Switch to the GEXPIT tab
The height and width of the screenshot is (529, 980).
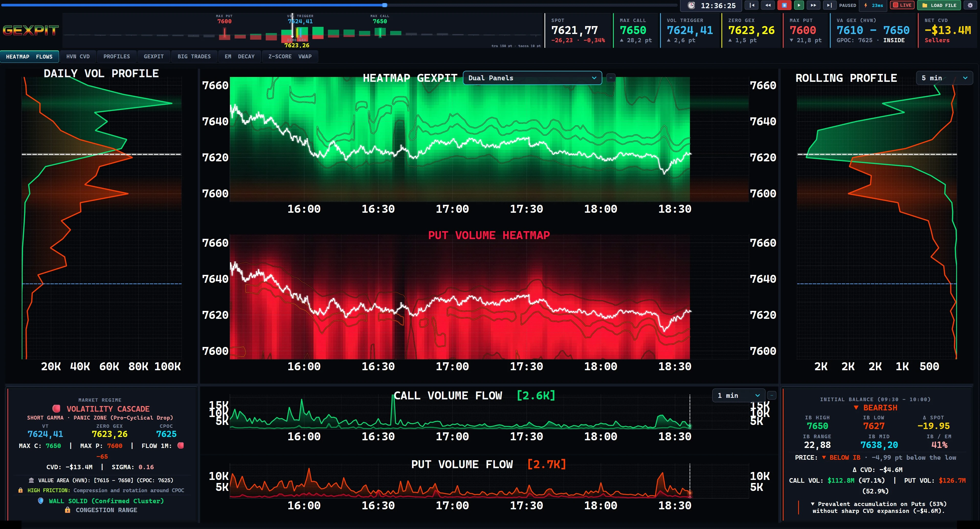tap(154, 57)
